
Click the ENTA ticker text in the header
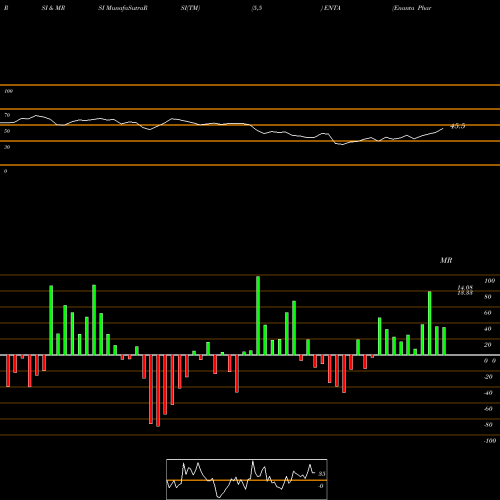331,8
